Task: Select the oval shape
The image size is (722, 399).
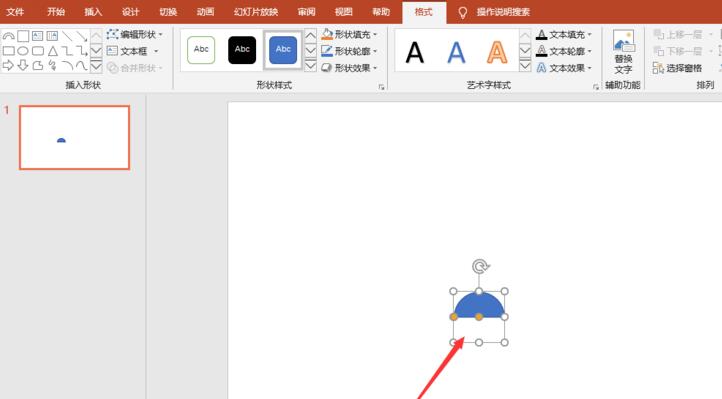Action: [x=23, y=51]
